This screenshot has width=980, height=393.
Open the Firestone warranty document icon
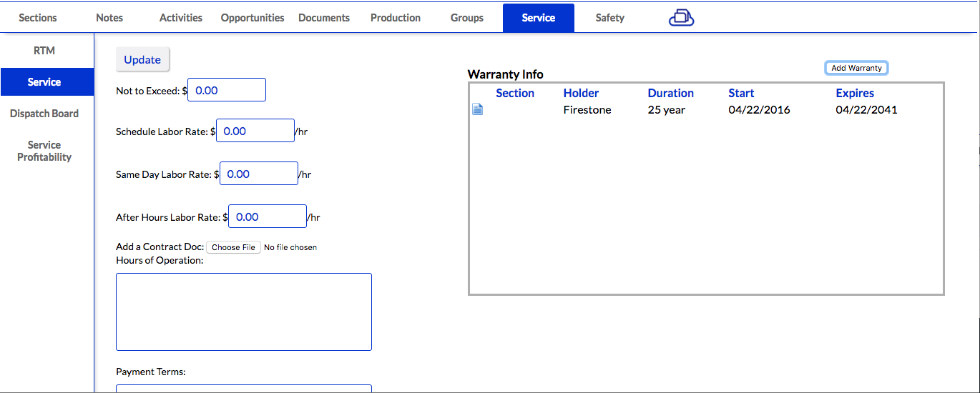click(x=478, y=109)
